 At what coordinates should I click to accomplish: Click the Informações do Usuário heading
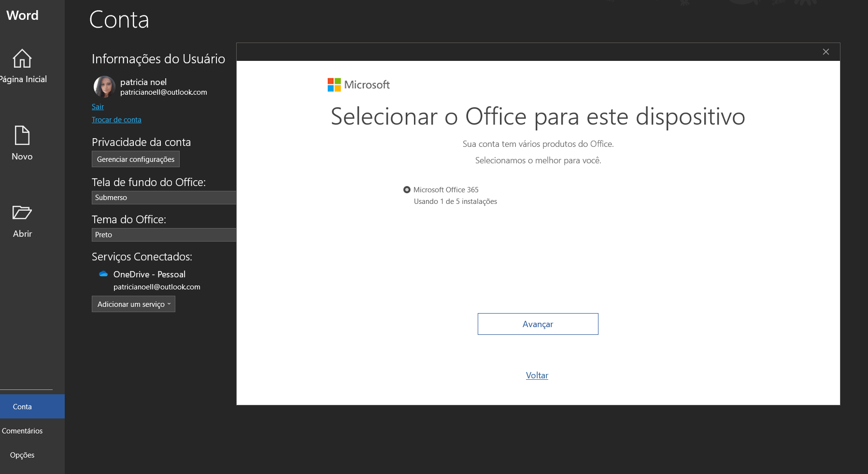(158, 59)
